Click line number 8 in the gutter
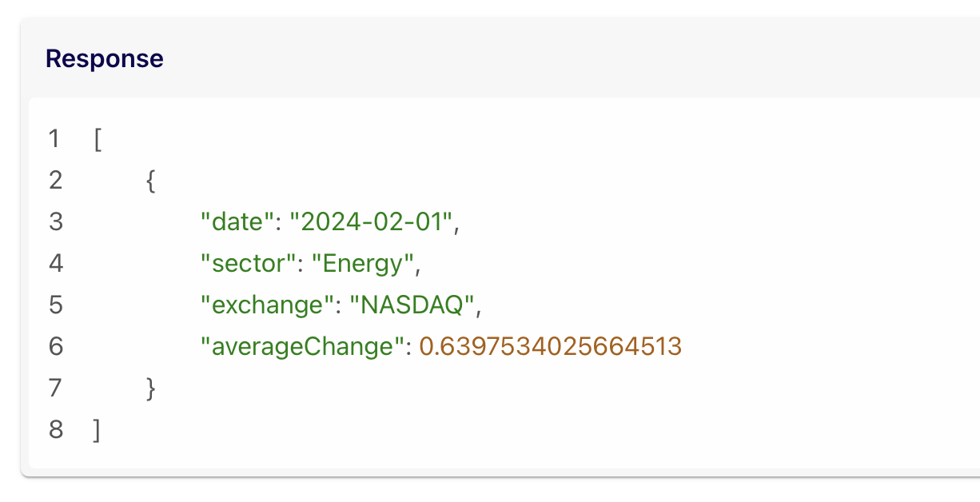The width and height of the screenshot is (980, 502). click(55, 429)
